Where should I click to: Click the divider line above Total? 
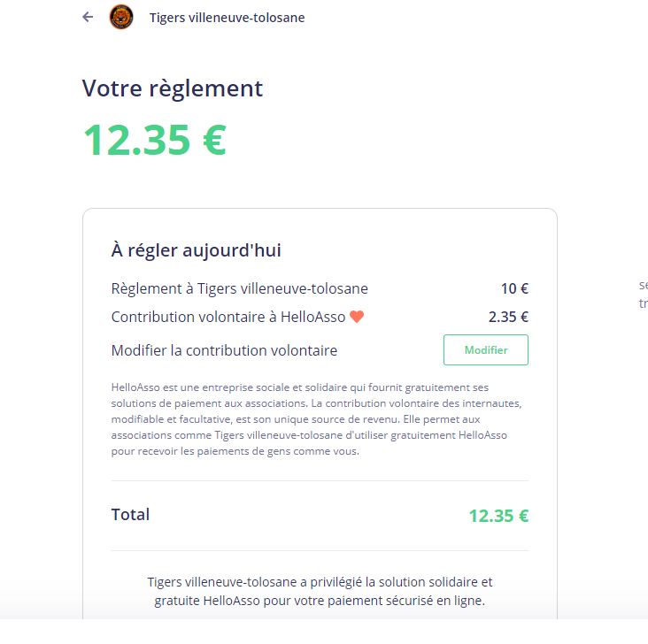(320, 480)
